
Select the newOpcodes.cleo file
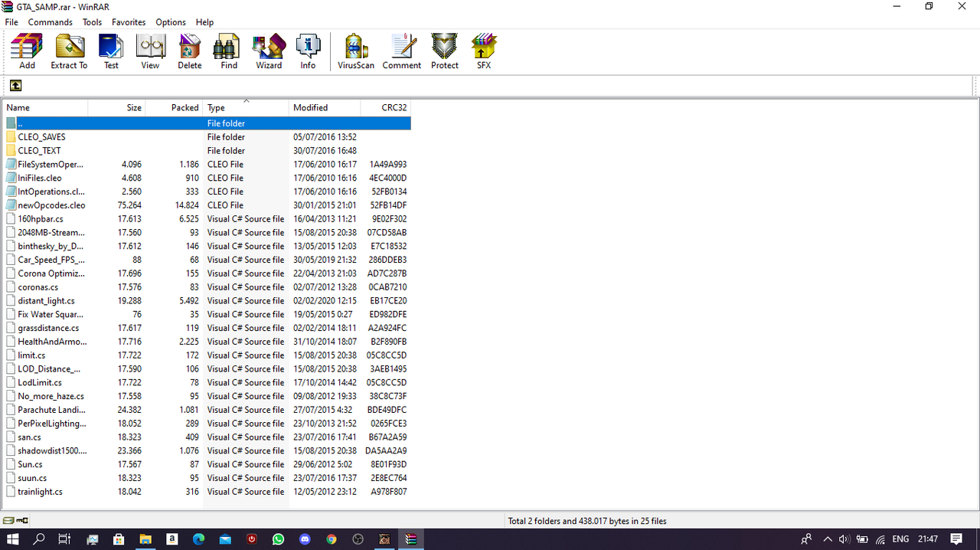coord(207,205)
